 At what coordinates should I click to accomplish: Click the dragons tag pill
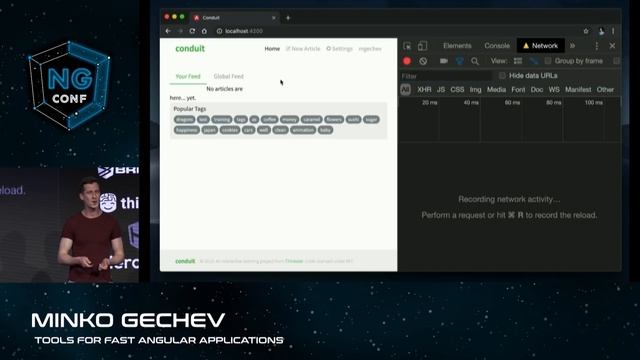[x=184, y=119]
